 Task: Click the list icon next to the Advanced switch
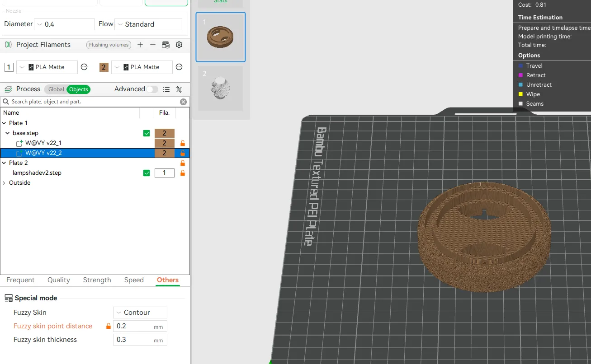[166, 89]
